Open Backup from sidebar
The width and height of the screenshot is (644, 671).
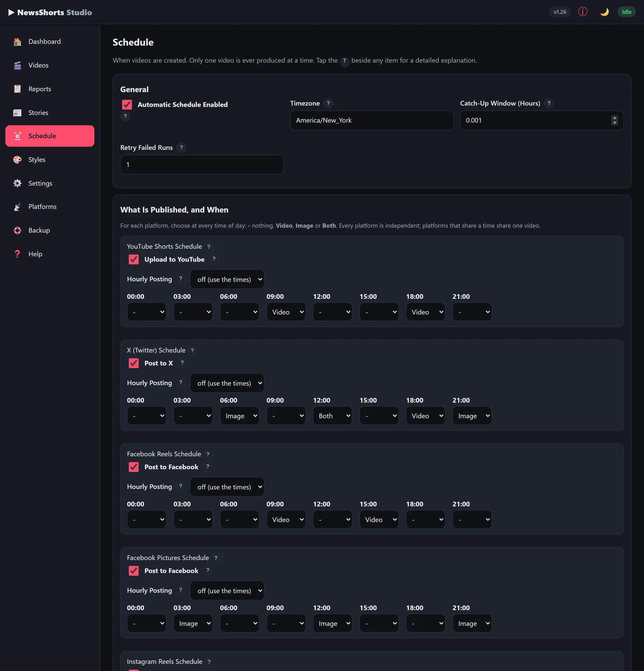coord(50,230)
